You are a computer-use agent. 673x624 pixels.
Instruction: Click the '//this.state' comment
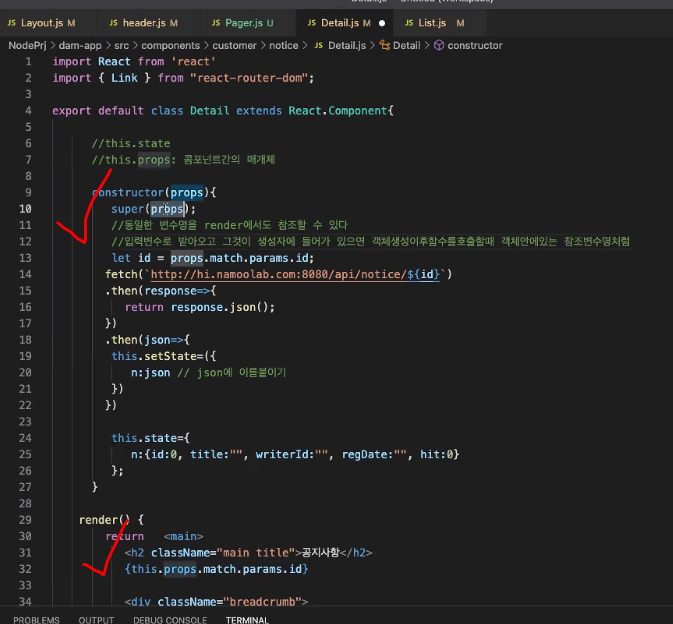tap(131, 143)
